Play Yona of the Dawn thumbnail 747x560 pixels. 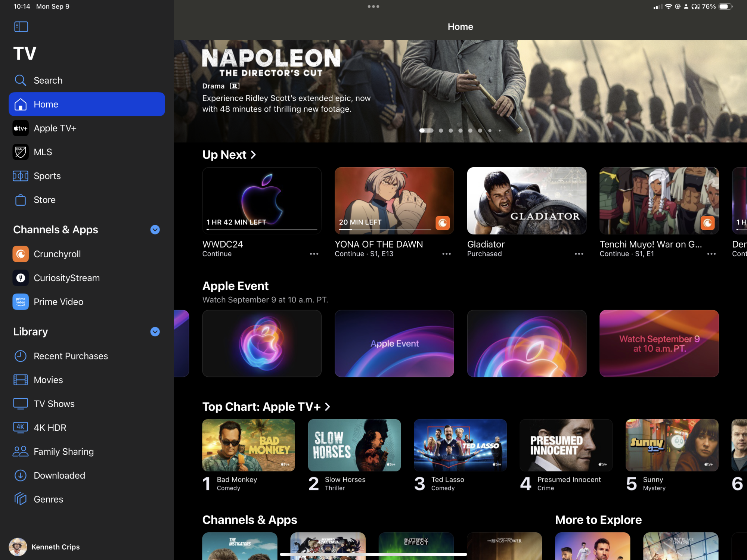coord(394,200)
